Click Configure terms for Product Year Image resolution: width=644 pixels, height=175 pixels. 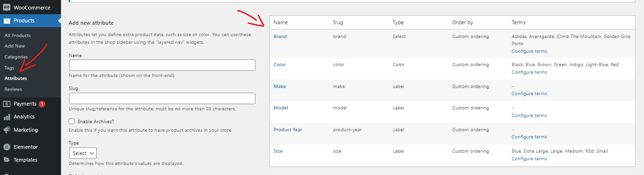[x=529, y=137]
